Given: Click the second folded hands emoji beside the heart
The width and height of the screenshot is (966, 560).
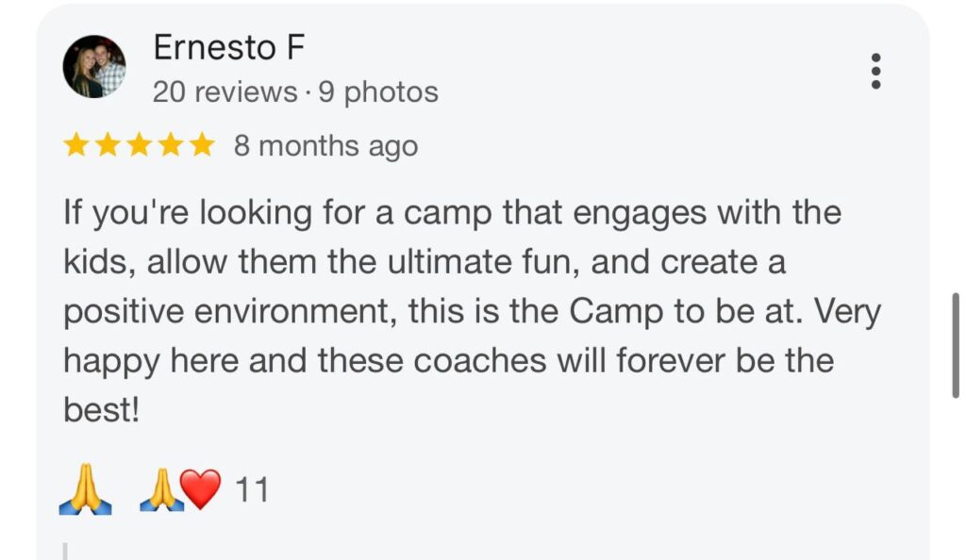Looking at the screenshot, I should point(160,491).
